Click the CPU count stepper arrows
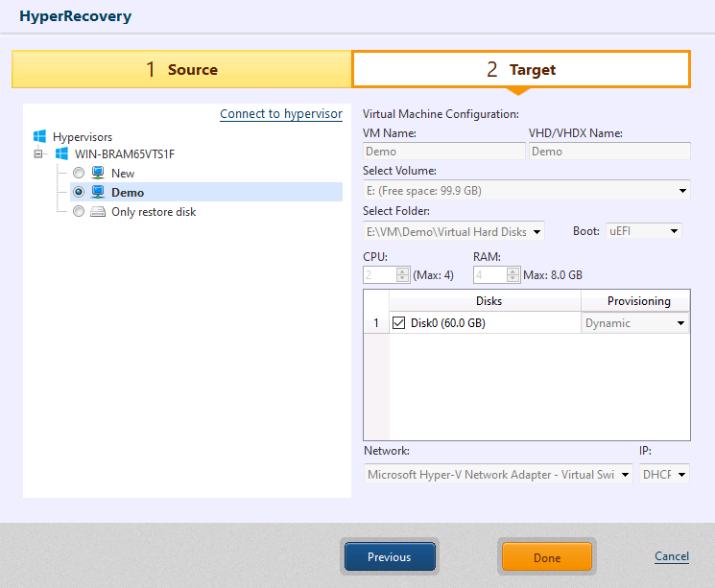 click(403, 274)
